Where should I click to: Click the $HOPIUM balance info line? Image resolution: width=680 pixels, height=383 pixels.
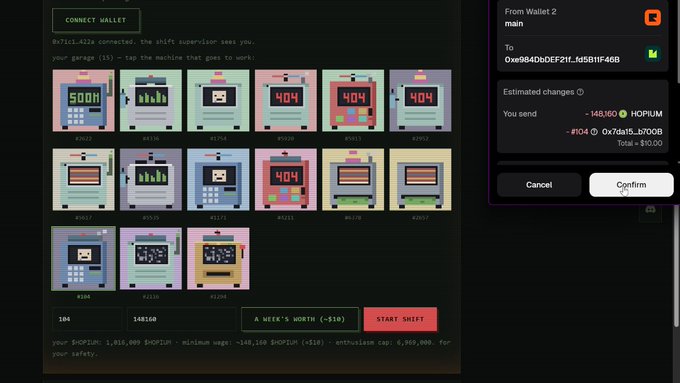pyautogui.click(x=252, y=348)
